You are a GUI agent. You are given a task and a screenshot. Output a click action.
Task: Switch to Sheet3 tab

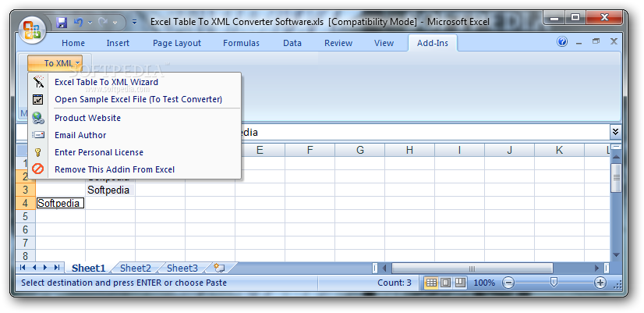click(182, 269)
